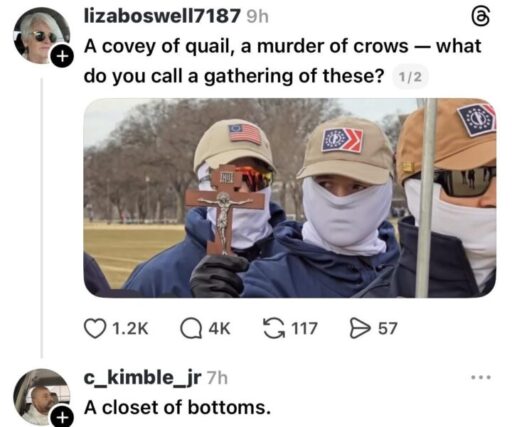
Task: Open lizaboswell7187's profile picture
Action: point(41,36)
